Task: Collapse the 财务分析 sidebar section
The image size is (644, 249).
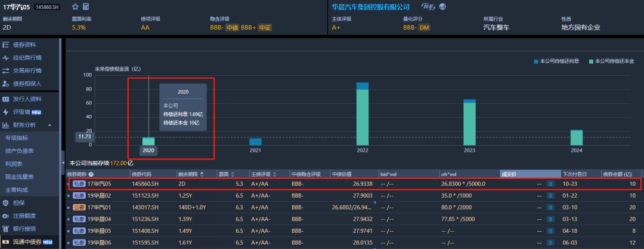Action: click(x=50, y=125)
